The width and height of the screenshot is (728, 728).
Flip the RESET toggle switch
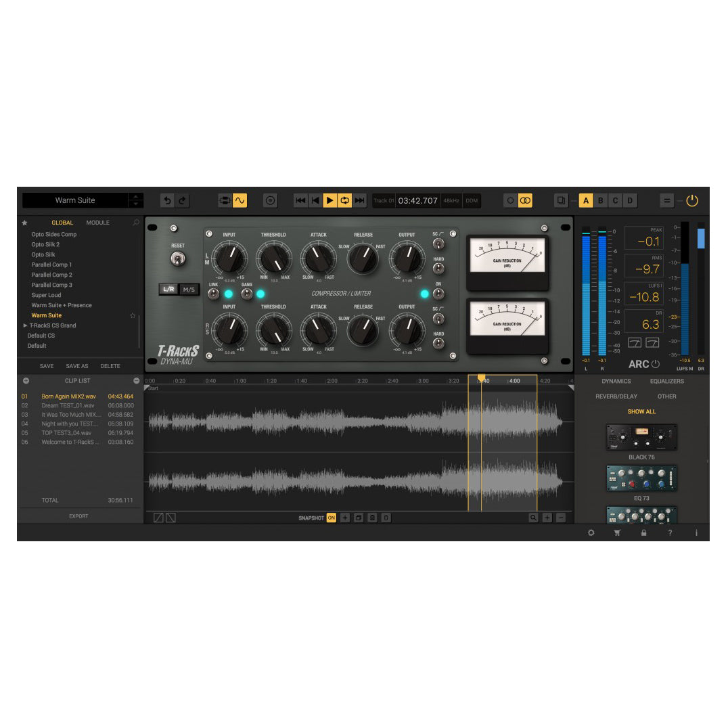(x=178, y=258)
